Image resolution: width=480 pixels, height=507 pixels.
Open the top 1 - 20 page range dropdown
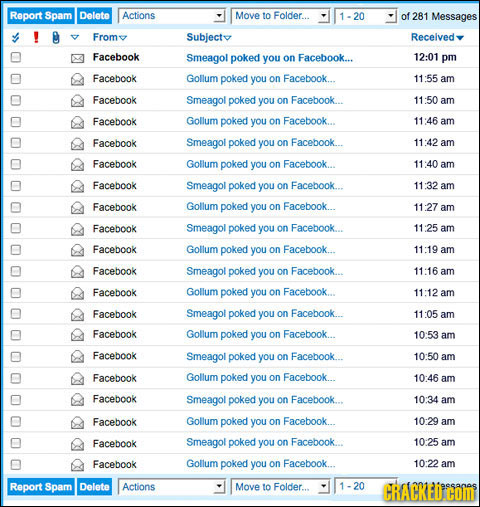click(x=366, y=16)
